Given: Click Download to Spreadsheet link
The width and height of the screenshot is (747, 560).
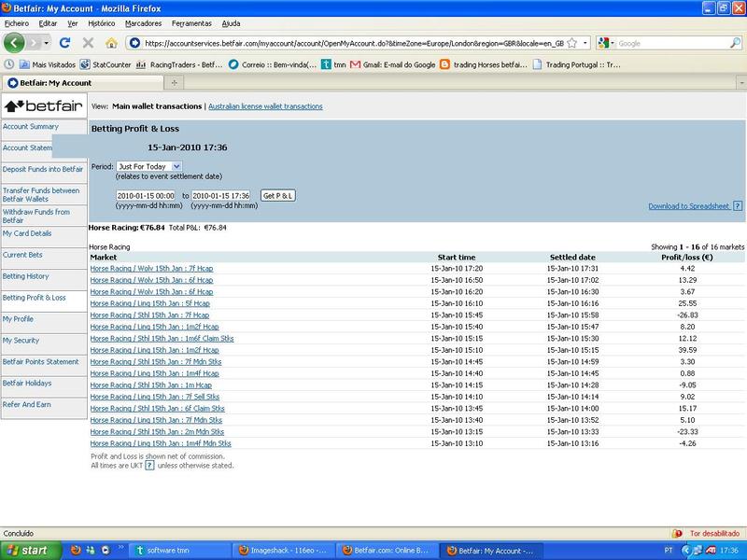Looking at the screenshot, I should [688, 206].
